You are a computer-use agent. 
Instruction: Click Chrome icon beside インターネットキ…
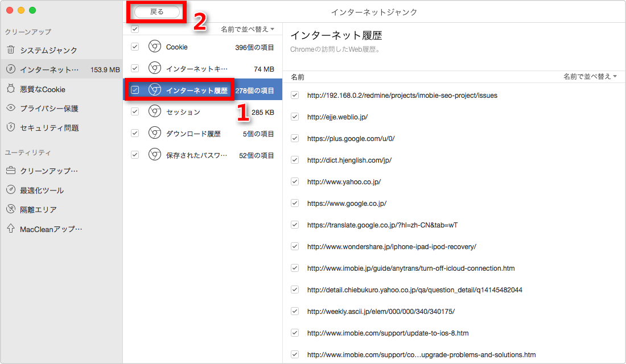tap(154, 68)
